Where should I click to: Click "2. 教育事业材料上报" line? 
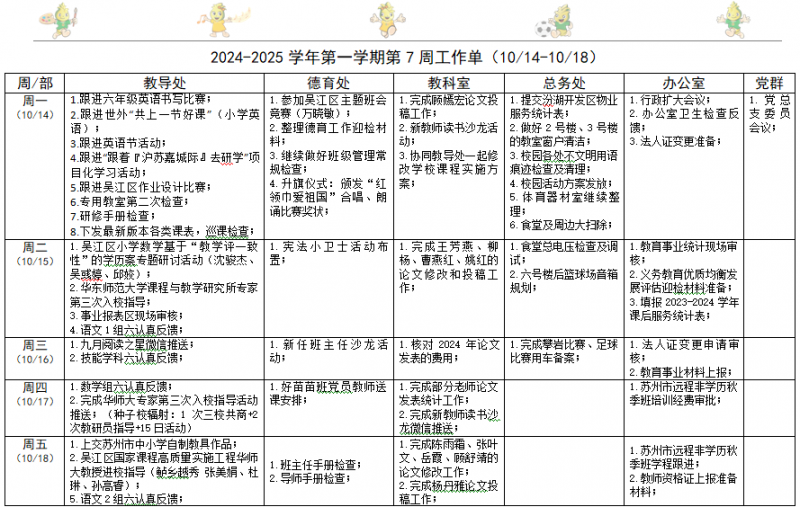681,372
